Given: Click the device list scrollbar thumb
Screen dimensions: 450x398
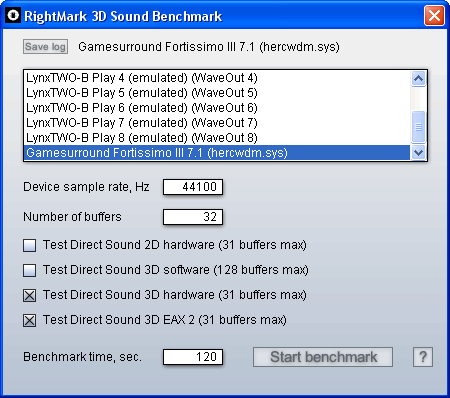Looking at the screenshot, I should coord(418,127).
